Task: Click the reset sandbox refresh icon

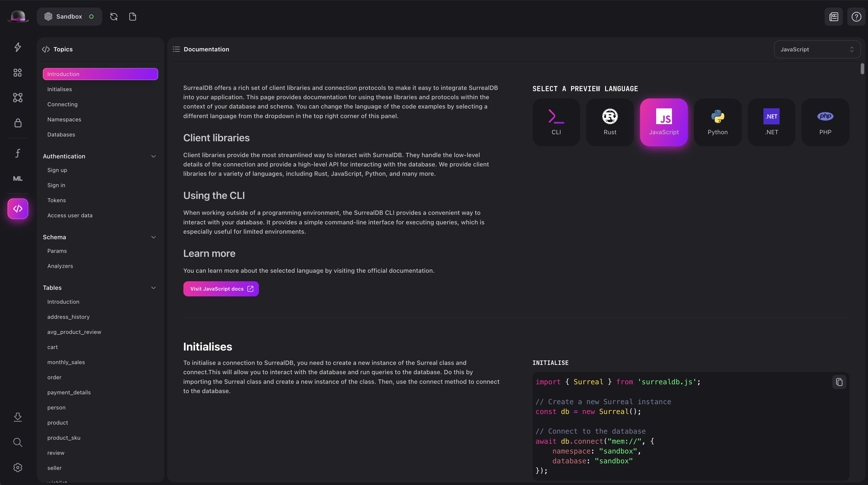Action: coord(114,17)
